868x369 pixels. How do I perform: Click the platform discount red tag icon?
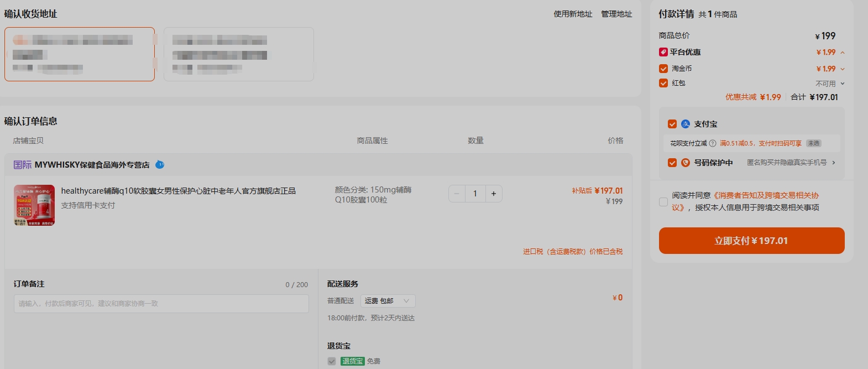663,52
